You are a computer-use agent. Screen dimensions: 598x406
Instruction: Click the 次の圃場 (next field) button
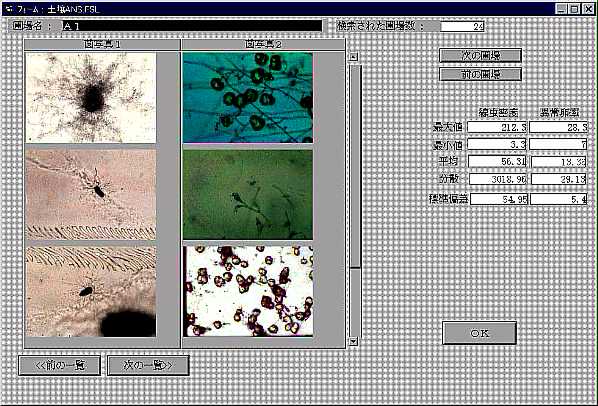click(x=480, y=55)
